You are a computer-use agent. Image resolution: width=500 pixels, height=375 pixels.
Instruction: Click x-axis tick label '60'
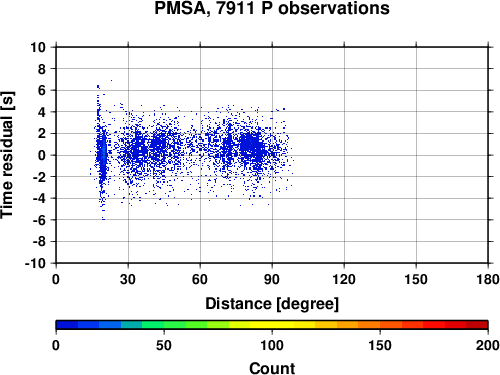point(200,279)
